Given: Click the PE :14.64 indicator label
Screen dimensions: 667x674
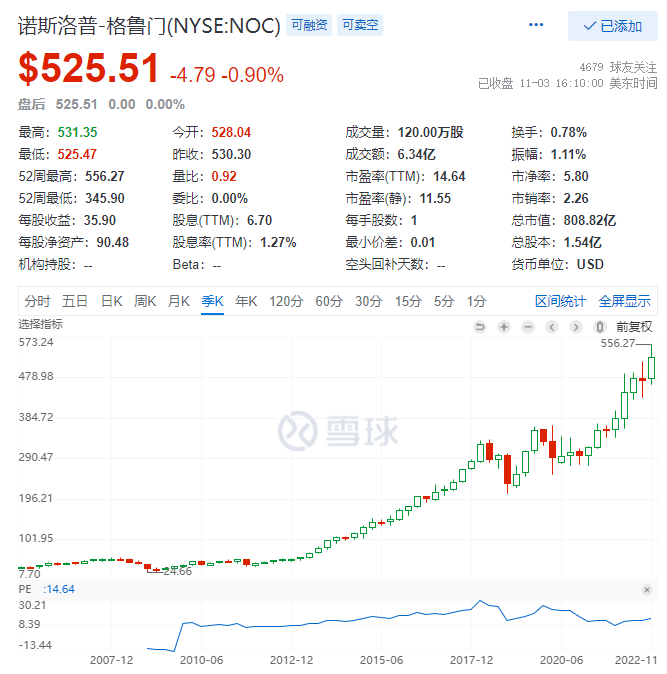Looking at the screenshot, I should pos(46,589).
